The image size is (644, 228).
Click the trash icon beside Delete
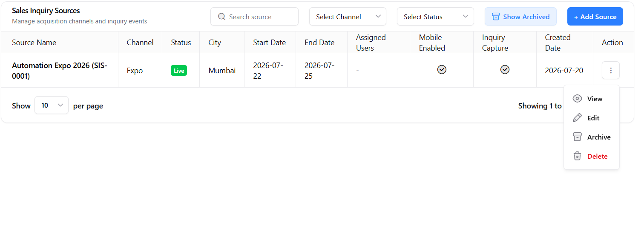(577, 156)
